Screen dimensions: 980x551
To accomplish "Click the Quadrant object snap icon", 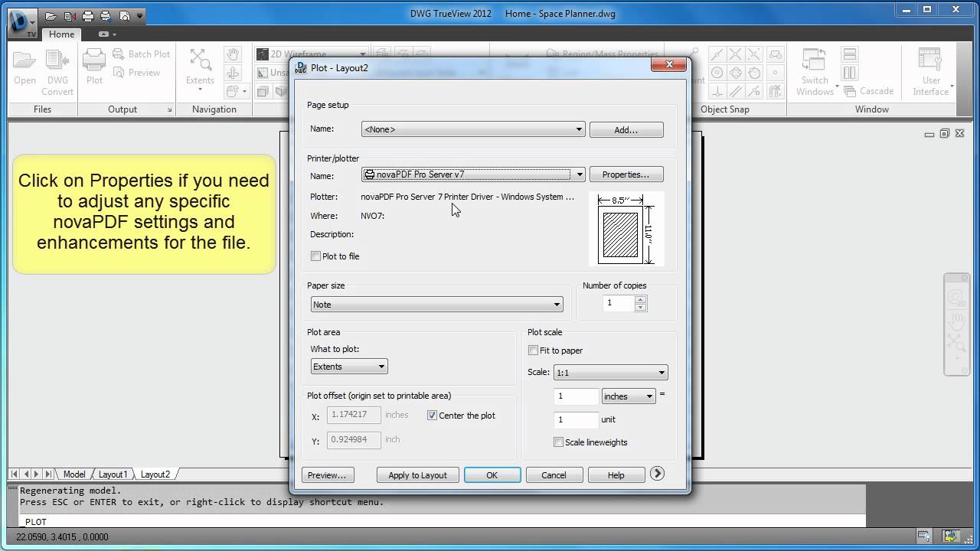I will (x=737, y=73).
